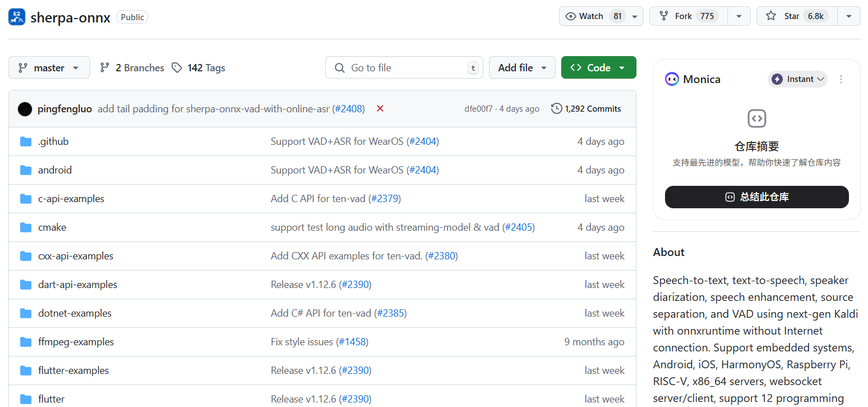Open the latest commit message about tail padding

(214, 109)
